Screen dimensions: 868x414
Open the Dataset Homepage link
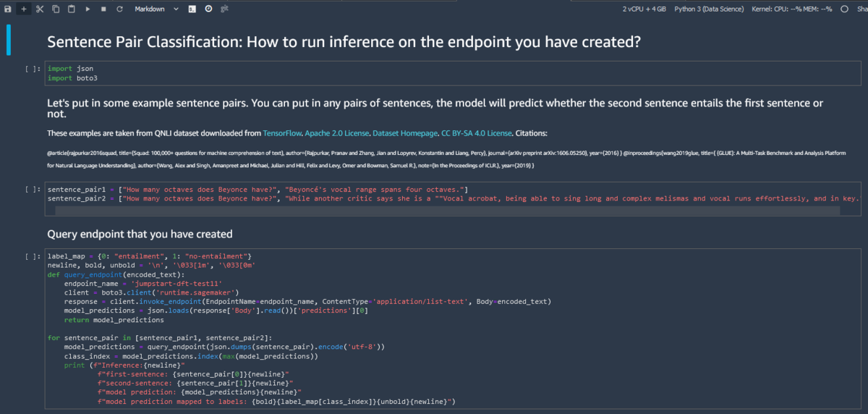[405, 133]
